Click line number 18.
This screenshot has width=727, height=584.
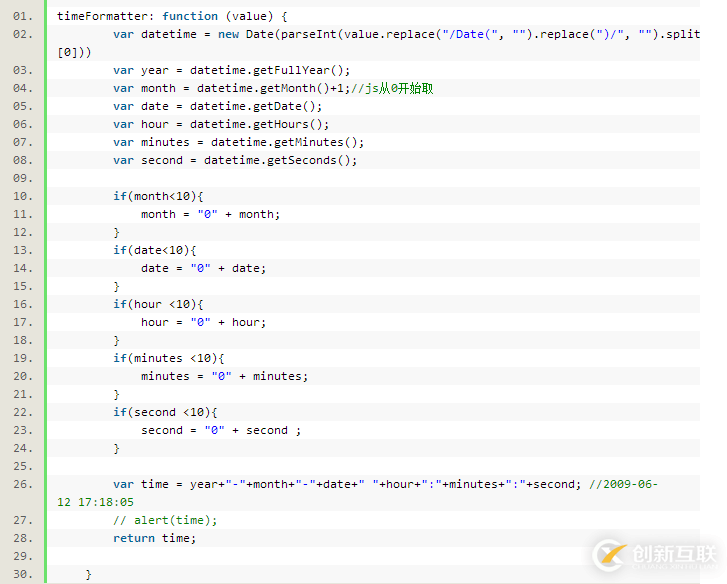(23, 340)
